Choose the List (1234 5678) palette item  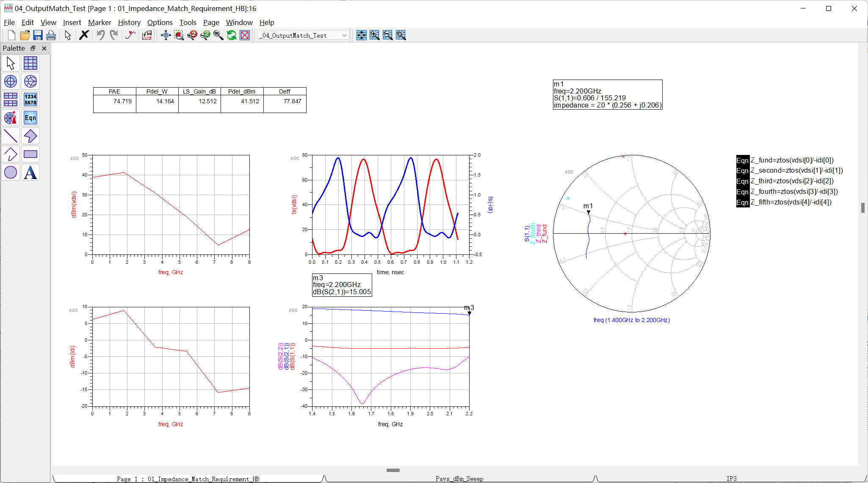(x=30, y=99)
